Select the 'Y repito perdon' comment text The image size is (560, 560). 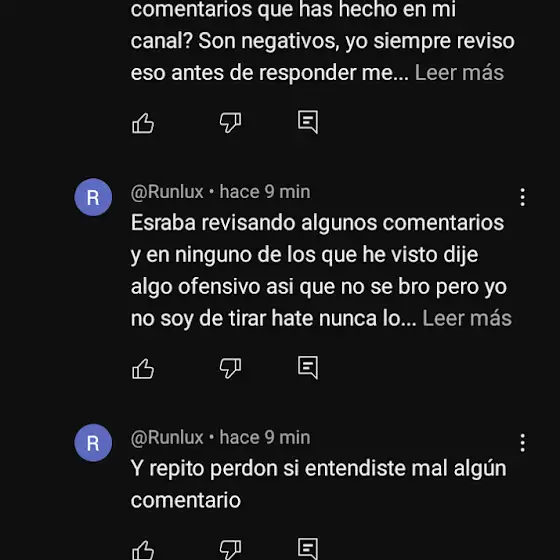319,484
